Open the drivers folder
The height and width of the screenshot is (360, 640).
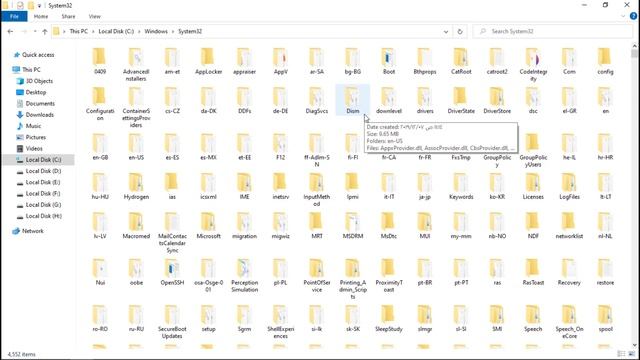pyautogui.click(x=425, y=100)
